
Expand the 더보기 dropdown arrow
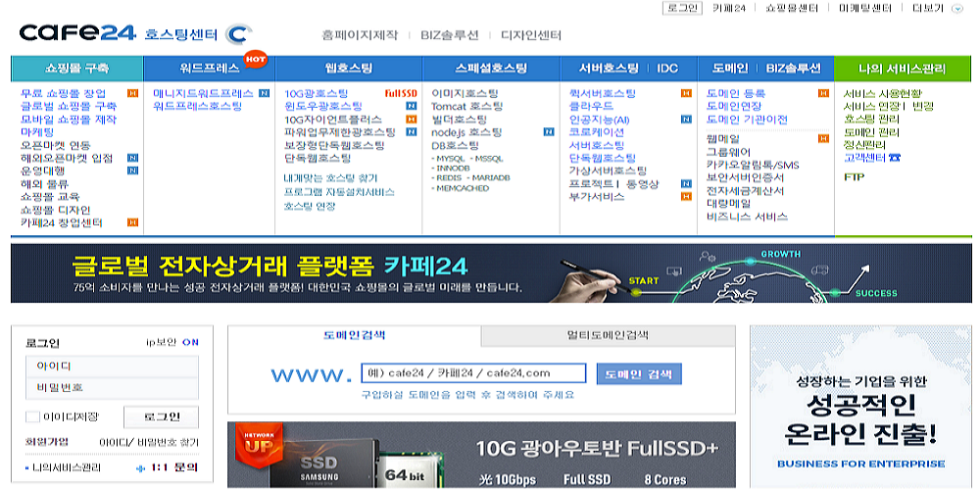click(956, 9)
